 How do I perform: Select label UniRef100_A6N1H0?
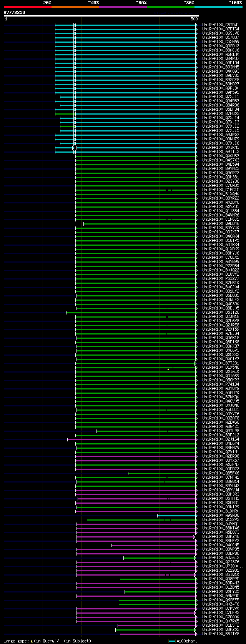(221, 54)
